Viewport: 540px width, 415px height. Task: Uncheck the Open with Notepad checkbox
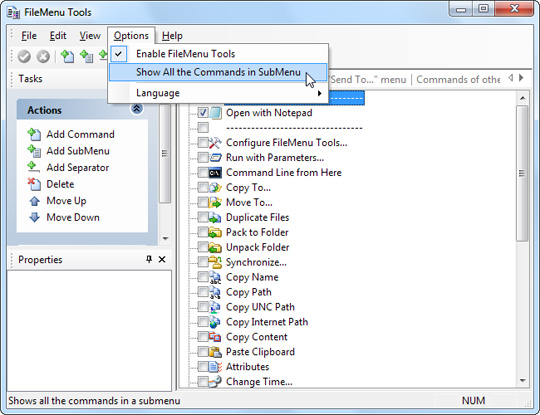[x=203, y=113]
